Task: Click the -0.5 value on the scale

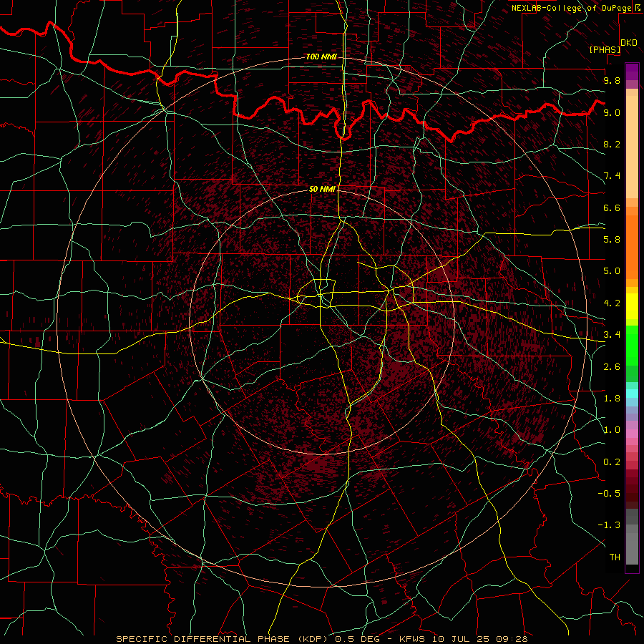Action: (609, 494)
